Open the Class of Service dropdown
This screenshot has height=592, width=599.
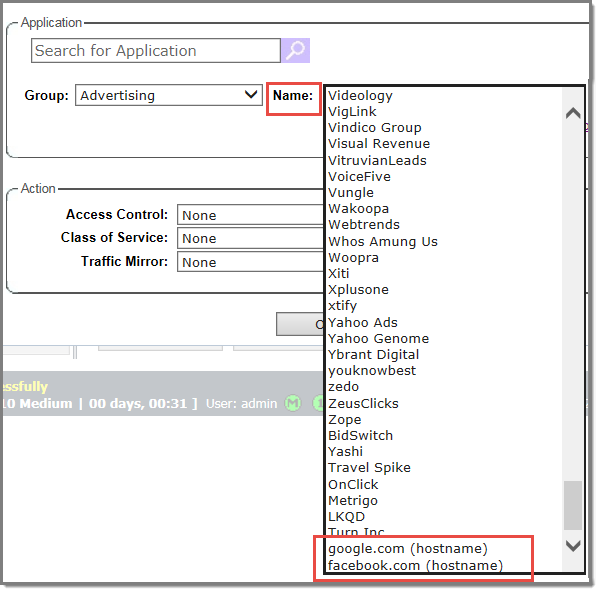[x=250, y=238]
